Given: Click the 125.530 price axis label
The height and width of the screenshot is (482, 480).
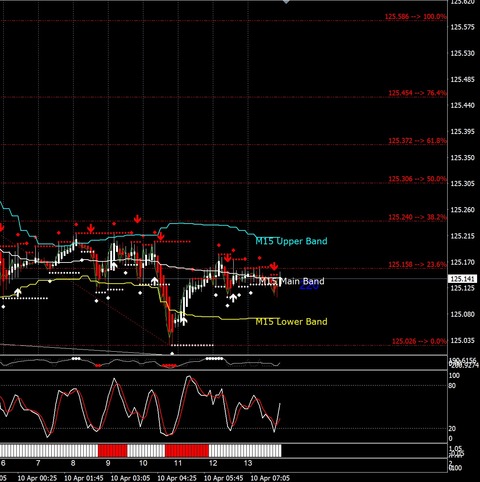Looking at the screenshot, I should click(x=462, y=53).
